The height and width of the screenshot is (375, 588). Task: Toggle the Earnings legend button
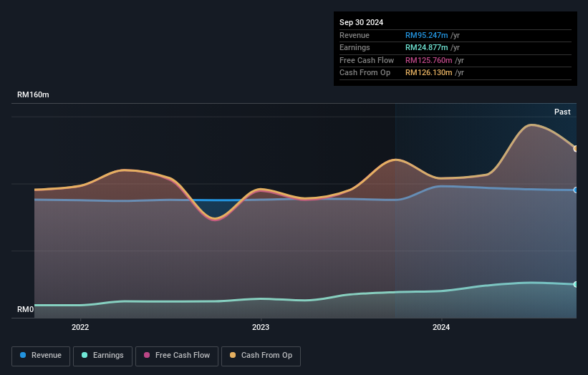(102, 356)
